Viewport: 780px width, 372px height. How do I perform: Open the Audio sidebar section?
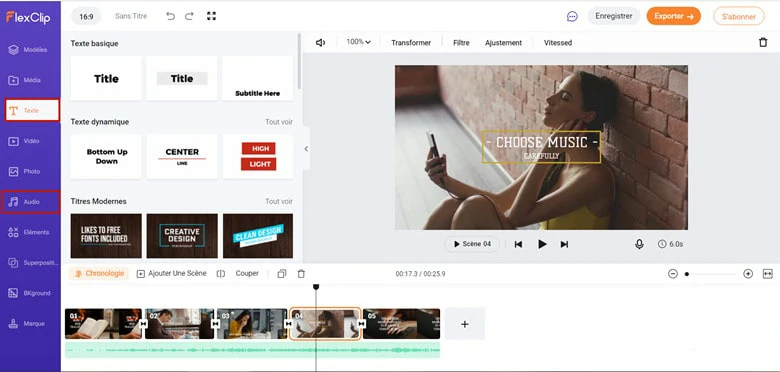(30, 202)
